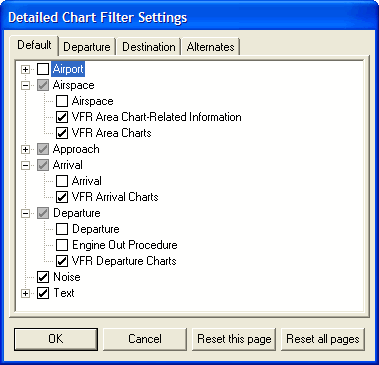Open the Destination tab

(149, 47)
